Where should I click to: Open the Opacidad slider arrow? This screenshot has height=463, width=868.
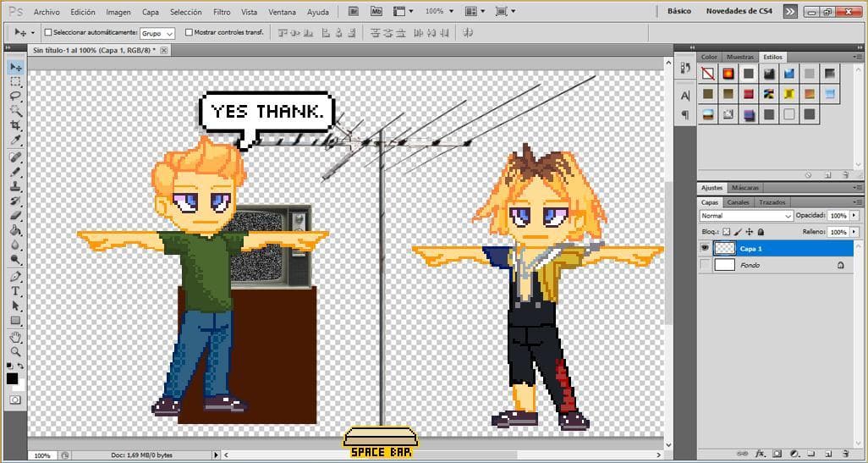[853, 216]
